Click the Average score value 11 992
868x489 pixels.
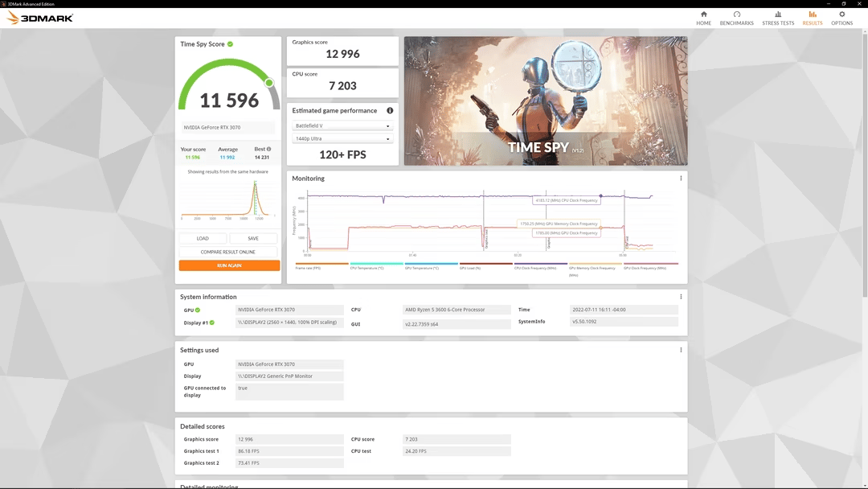coord(227,158)
